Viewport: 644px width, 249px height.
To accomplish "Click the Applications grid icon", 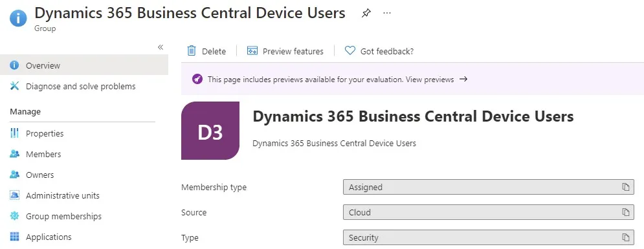I will 14,237.
